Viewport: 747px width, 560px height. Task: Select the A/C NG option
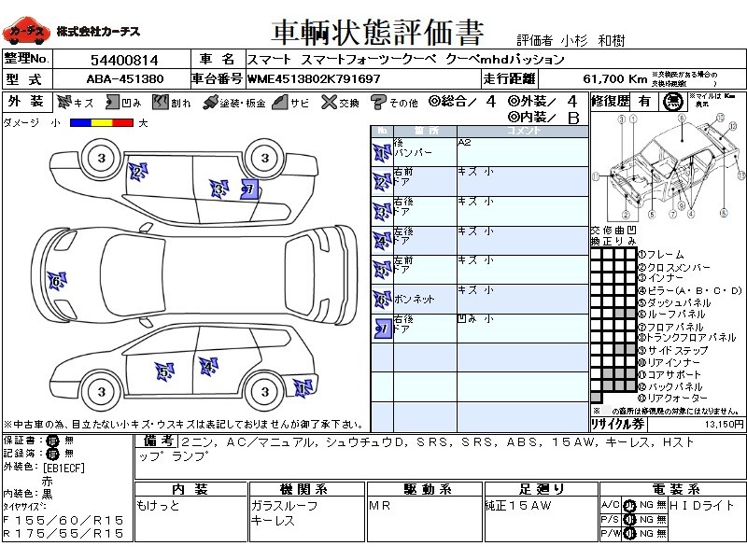[x=646, y=505]
